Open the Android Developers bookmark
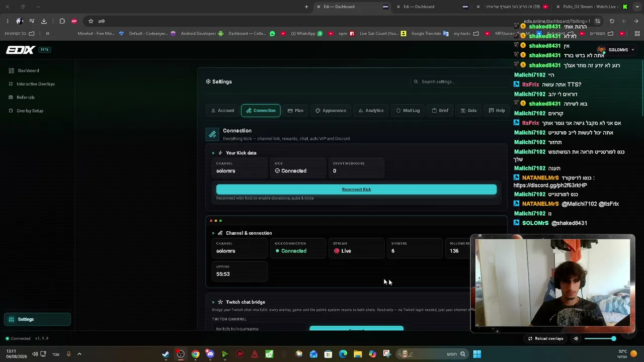This screenshot has width=644, height=362. (202, 34)
